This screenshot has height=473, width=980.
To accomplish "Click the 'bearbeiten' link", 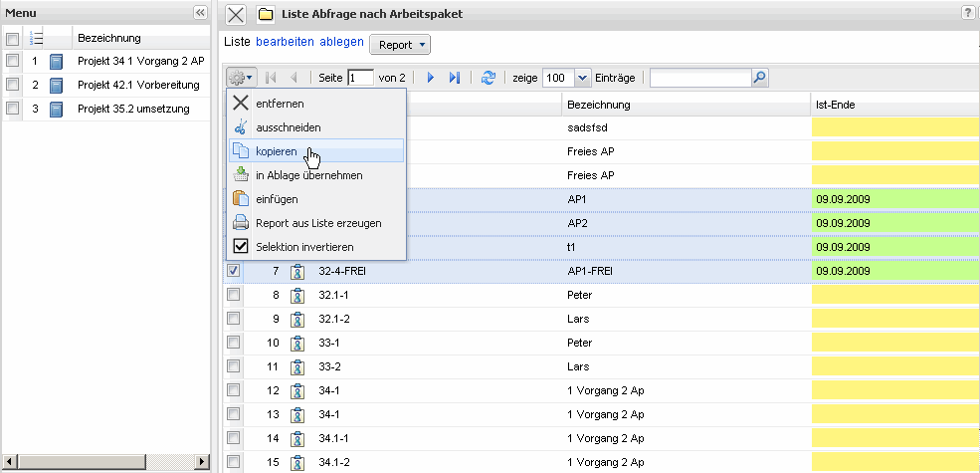I will click(286, 43).
